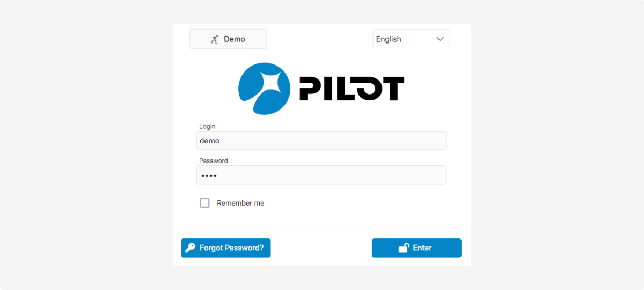Click the "Remember me" label text
The height and width of the screenshot is (290, 644).
(x=240, y=203)
